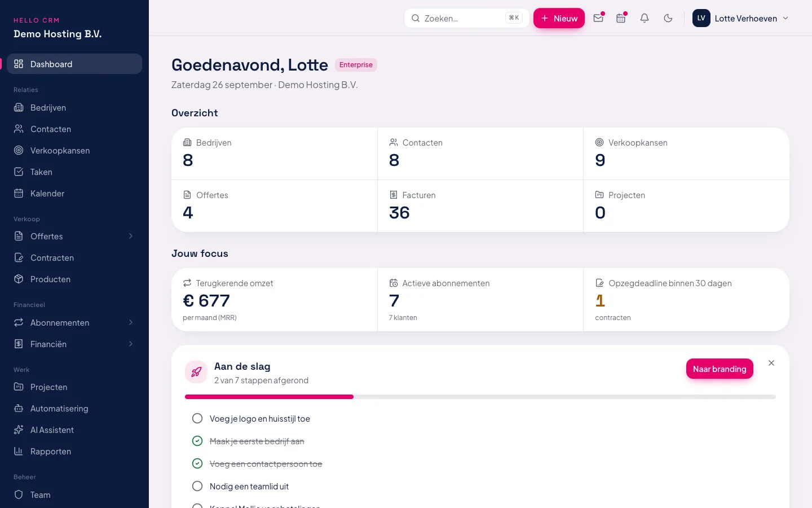This screenshot has height=508, width=812.
Task: Click the Projecten folder icon in the sidebar
Action: (19, 387)
